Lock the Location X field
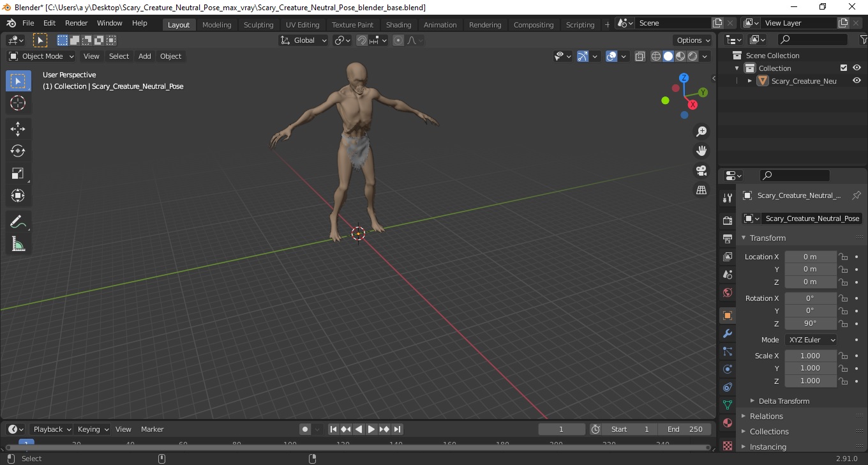The image size is (868, 465). click(x=843, y=257)
